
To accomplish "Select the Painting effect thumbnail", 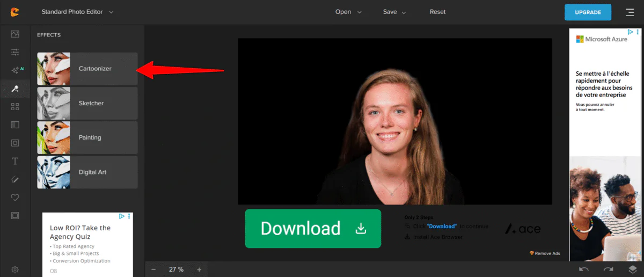I will 54,137.
